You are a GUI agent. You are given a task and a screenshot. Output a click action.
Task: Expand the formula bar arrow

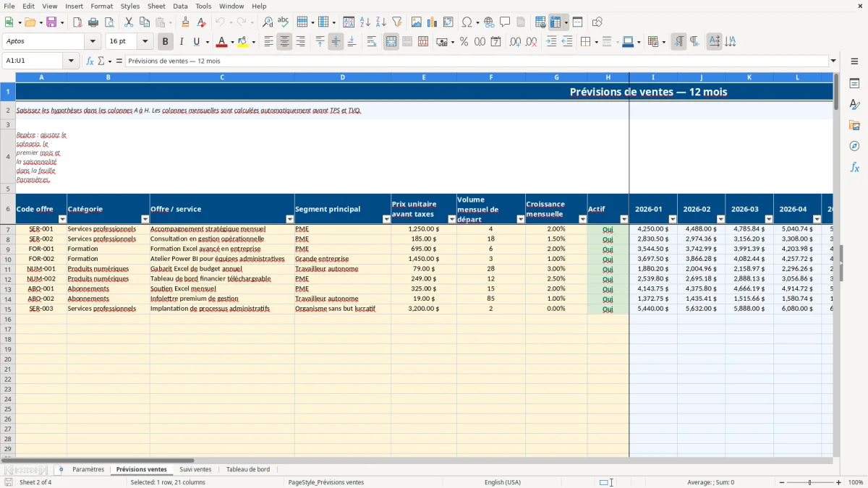[x=833, y=61]
